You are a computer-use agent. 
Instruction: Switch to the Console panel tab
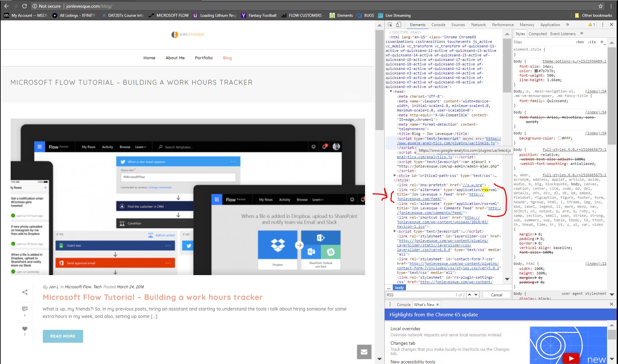(438, 25)
